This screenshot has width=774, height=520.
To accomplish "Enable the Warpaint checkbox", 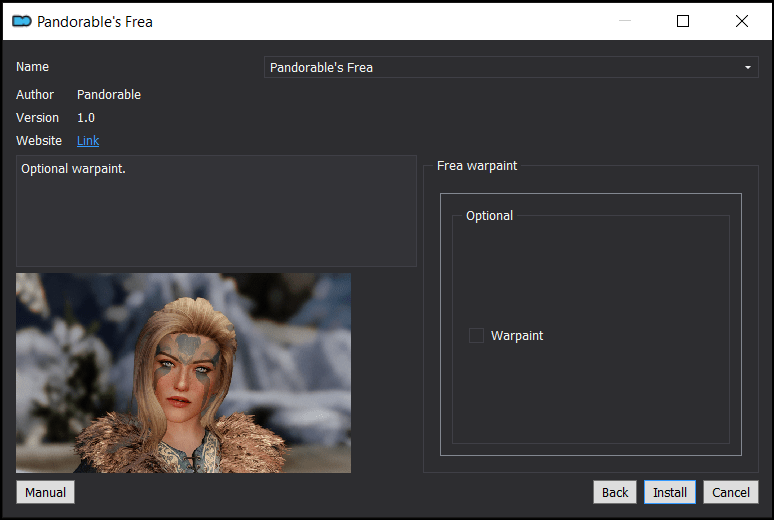I will (476, 335).
